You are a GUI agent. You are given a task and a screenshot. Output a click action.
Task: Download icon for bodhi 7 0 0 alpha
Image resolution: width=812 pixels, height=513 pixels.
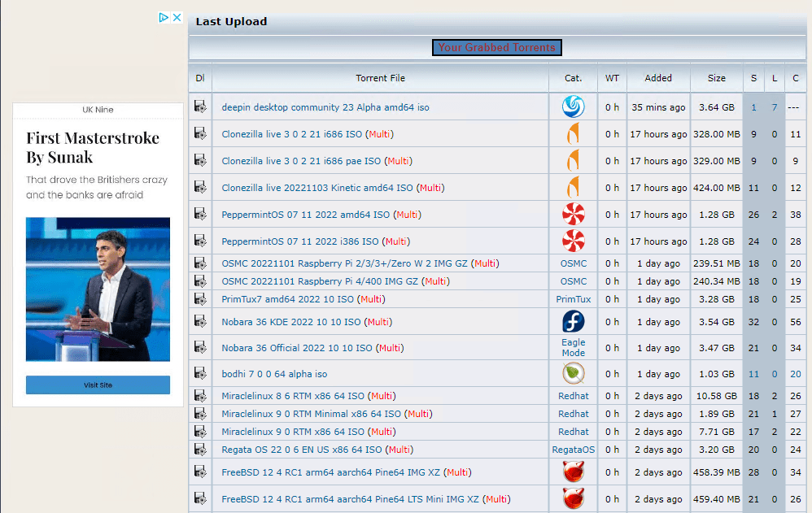200,373
